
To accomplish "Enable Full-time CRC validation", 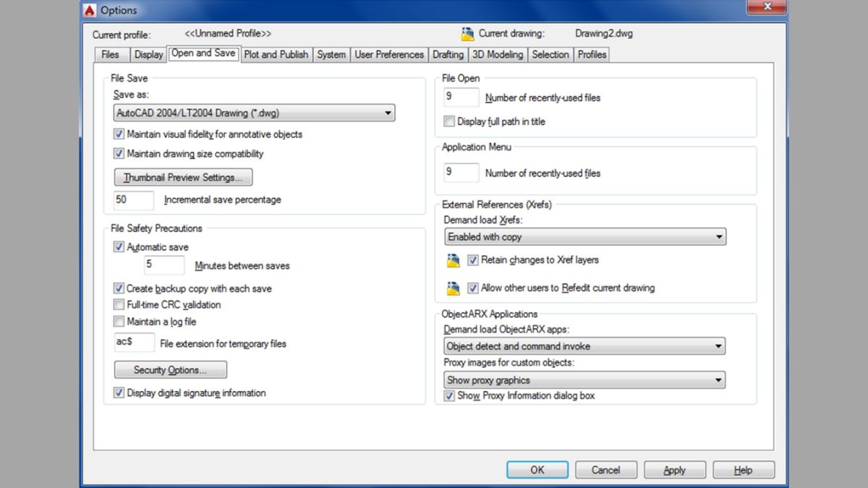I will 119,305.
